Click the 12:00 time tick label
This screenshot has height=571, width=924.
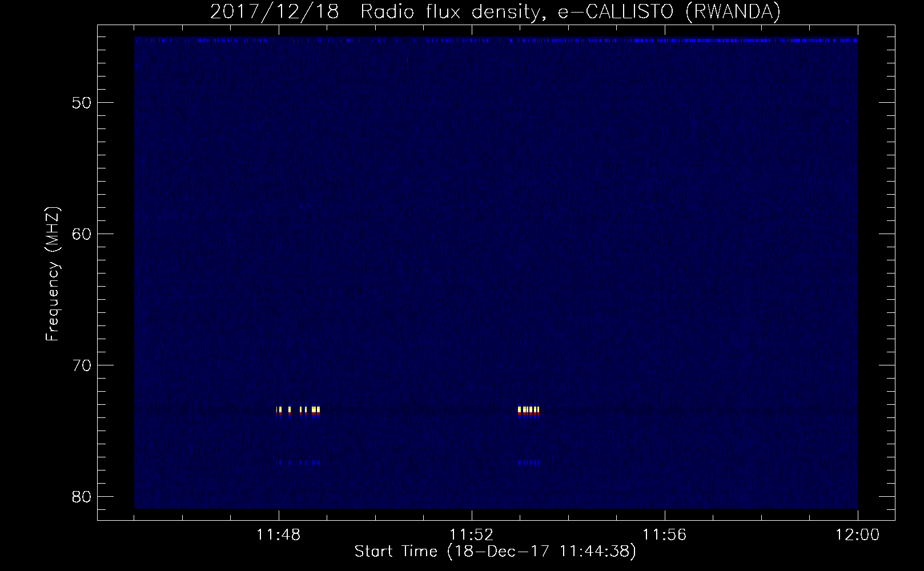[x=858, y=535]
